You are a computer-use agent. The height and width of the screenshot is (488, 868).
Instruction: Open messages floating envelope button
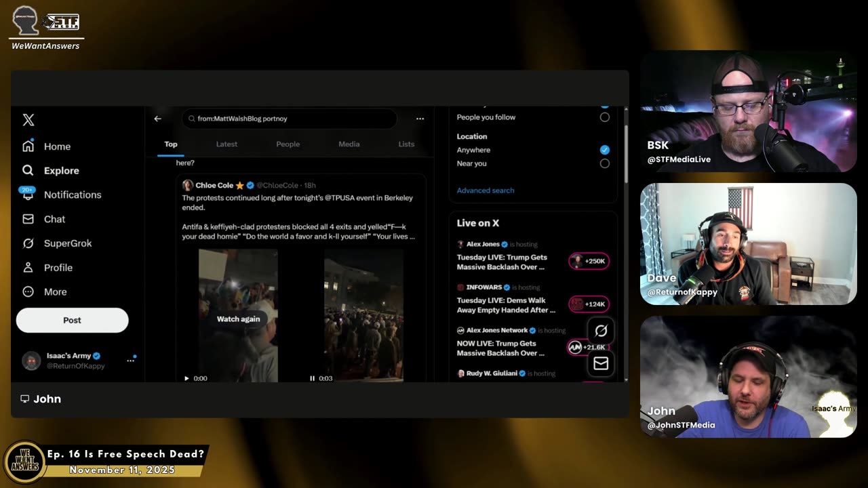601,364
